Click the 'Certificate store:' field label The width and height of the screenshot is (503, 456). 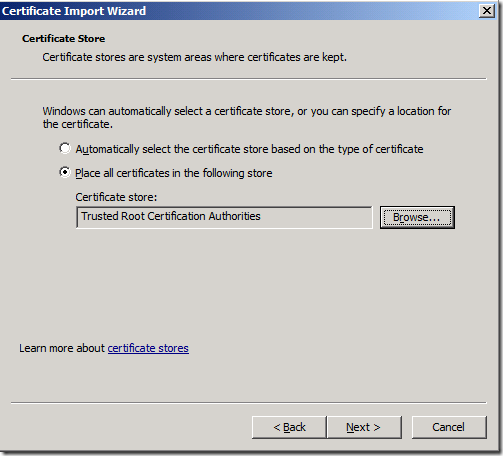[116, 197]
